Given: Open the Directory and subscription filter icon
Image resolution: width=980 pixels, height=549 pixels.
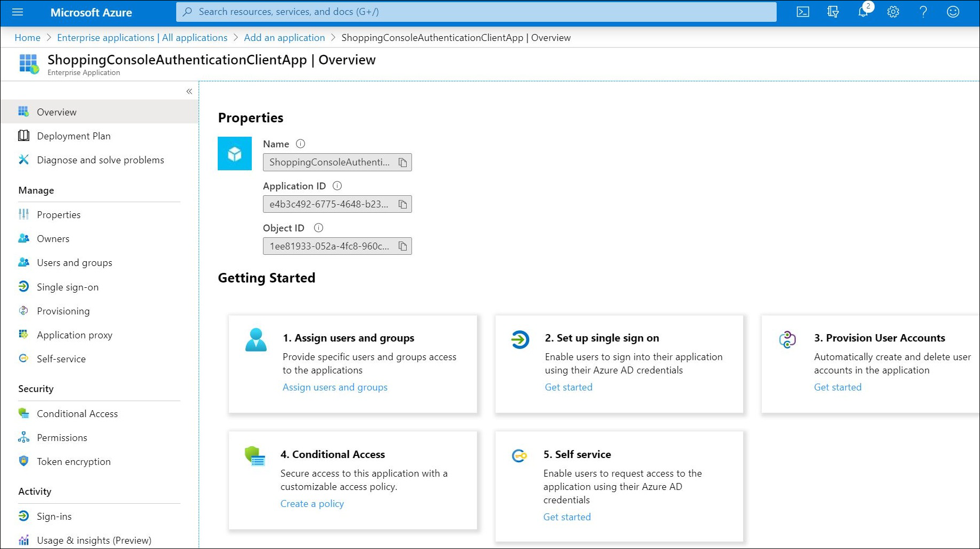Looking at the screenshot, I should coord(833,12).
